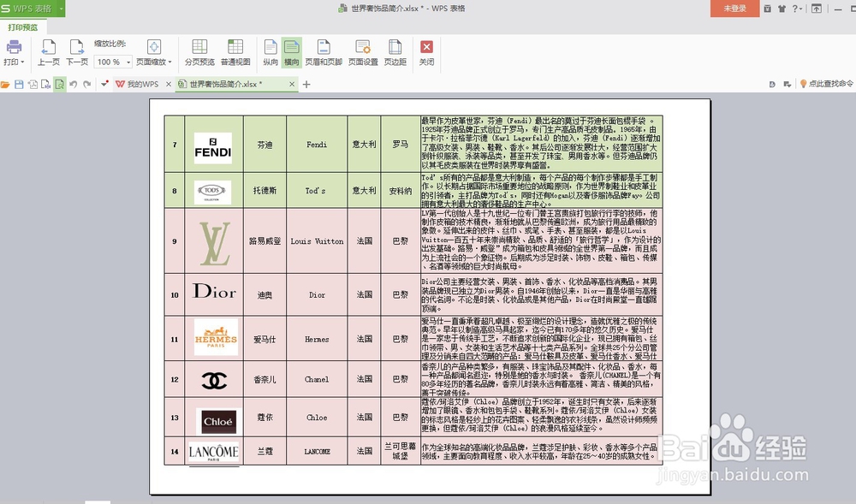Click the D-shaped icon near command search
This screenshot has width=856, height=504.
[x=772, y=84]
